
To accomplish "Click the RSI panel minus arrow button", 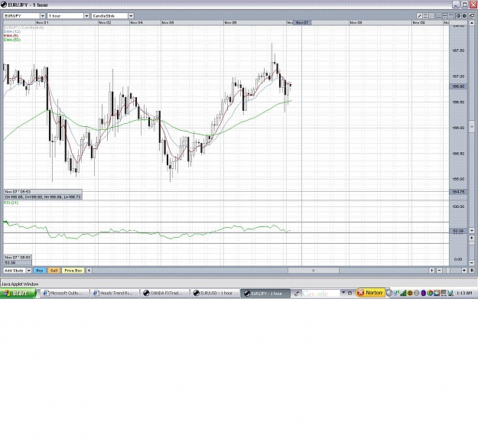I will tap(472, 262).
